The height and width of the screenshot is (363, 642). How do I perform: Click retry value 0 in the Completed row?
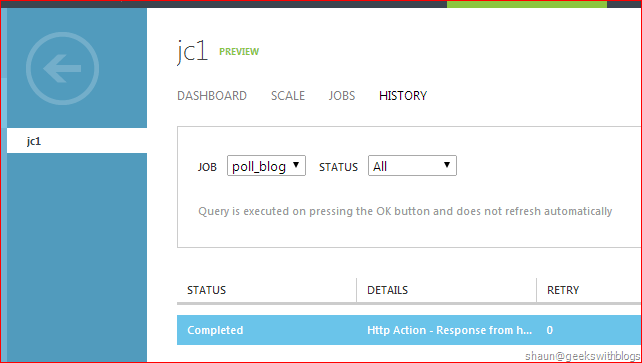549,330
